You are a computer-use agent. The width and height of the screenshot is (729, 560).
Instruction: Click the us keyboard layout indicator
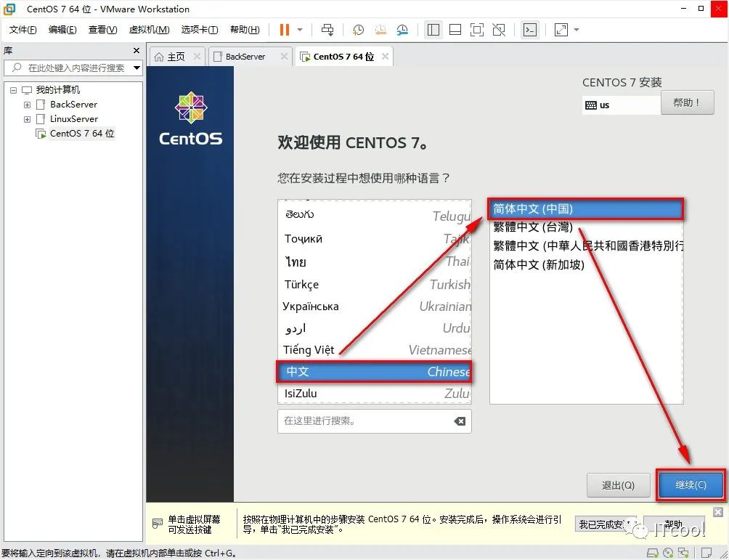pyautogui.click(x=621, y=105)
